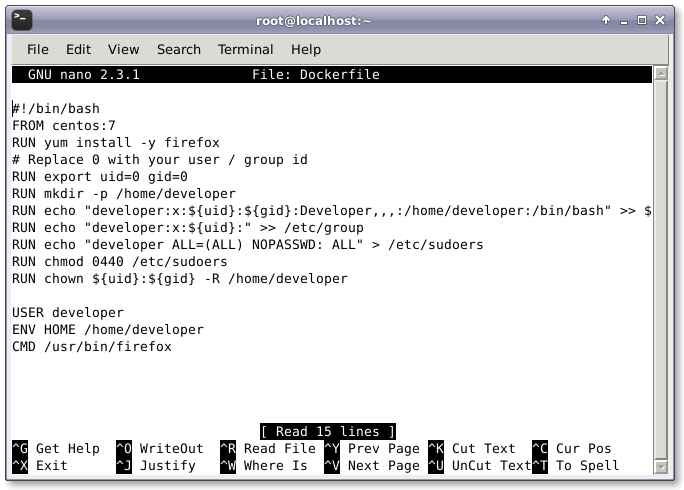684x490 pixels.
Task: Open the Help menu
Action: pyautogui.click(x=306, y=49)
